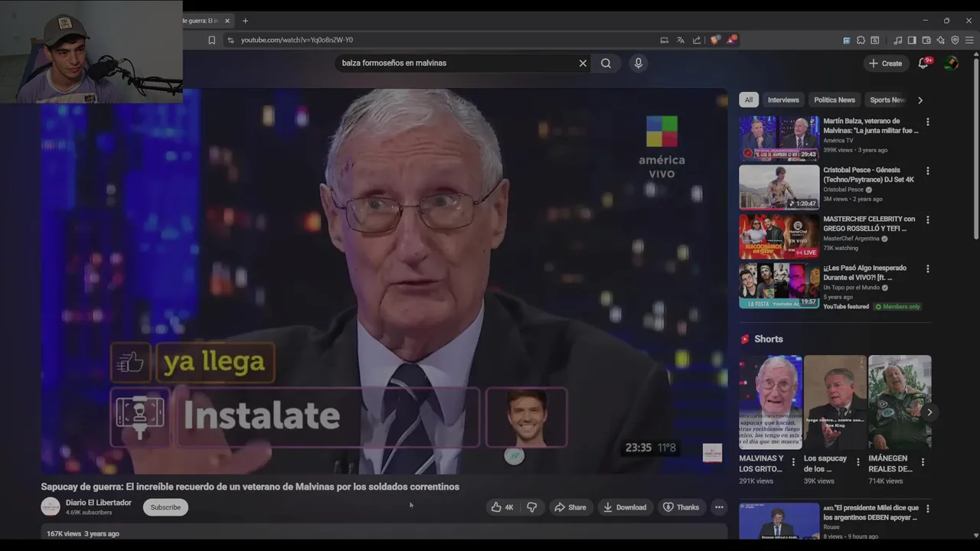The height and width of the screenshot is (551, 980).
Task: Click the video player to pause playback
Action: pyautogui.click(x=384, y=282)
